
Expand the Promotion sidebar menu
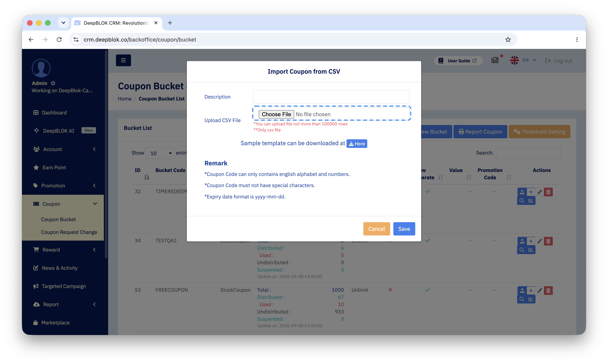point(64,186)
